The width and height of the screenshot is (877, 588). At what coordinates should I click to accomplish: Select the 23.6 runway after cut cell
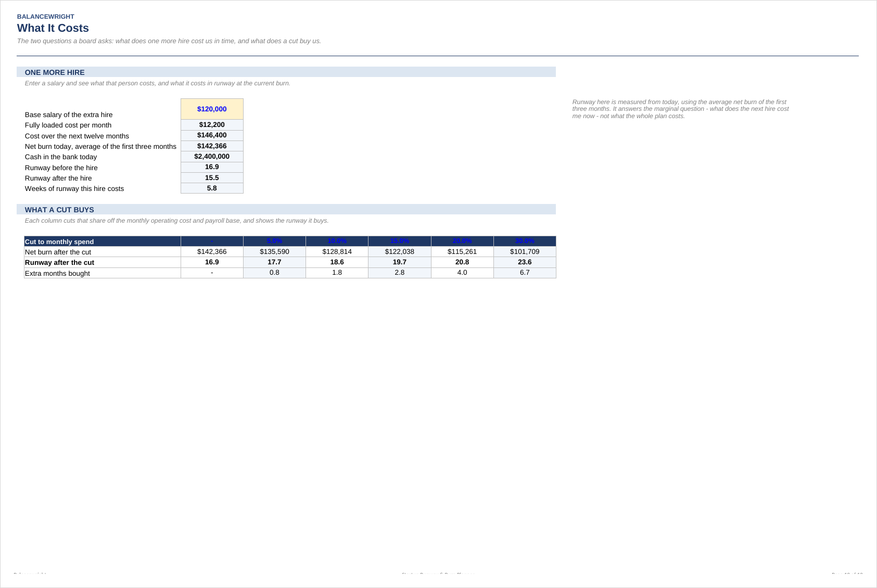(x=525, y=262)
